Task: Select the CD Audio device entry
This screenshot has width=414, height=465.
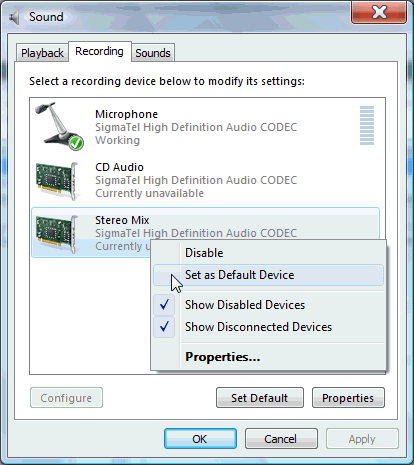Action: 206,180
